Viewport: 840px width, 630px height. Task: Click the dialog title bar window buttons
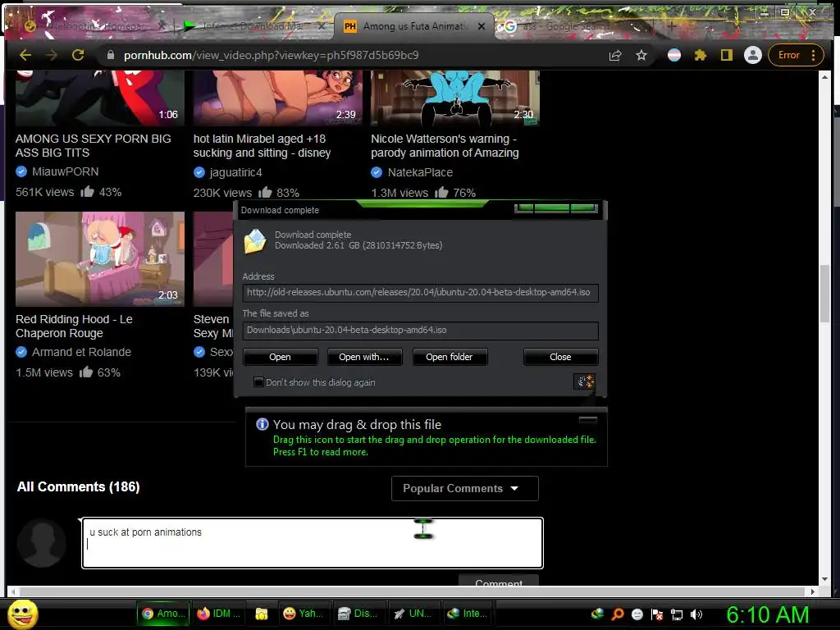[x=556, y=208]
